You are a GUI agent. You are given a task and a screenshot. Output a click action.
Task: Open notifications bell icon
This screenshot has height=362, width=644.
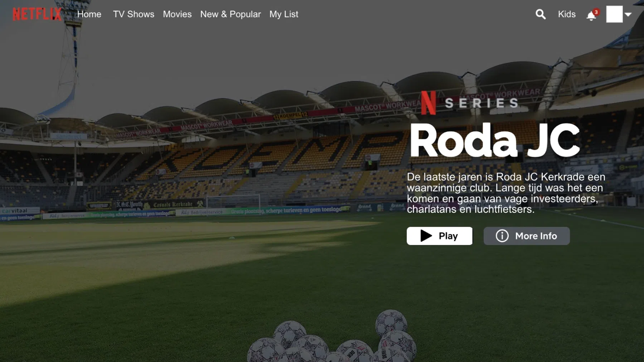[x=591, y=16]
